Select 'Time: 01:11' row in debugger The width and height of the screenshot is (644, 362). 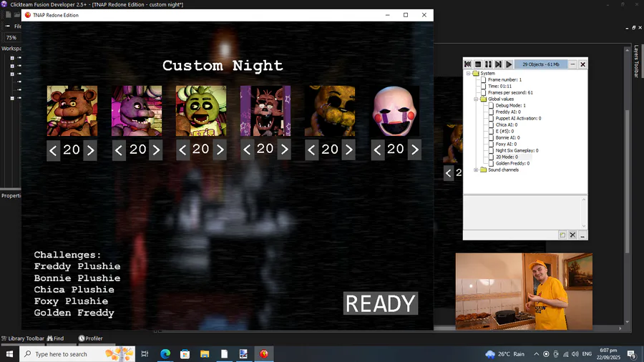click(x=500, y=86)
